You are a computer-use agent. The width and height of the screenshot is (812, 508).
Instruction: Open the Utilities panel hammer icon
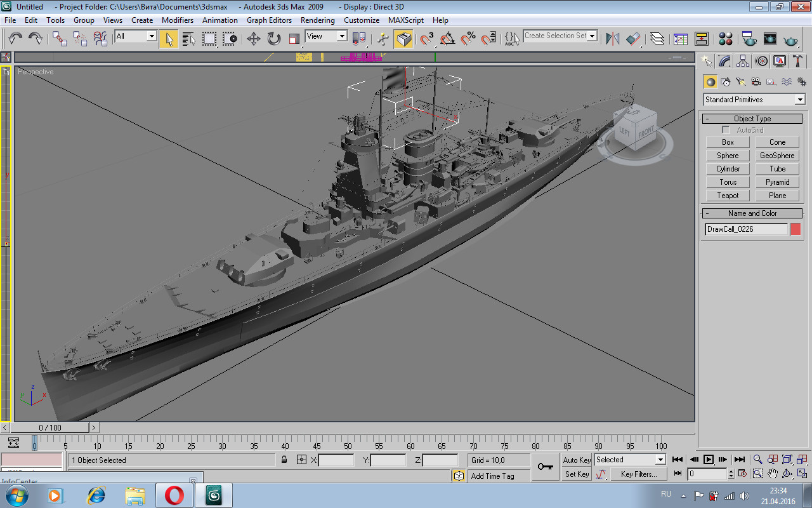coord(798,61)
